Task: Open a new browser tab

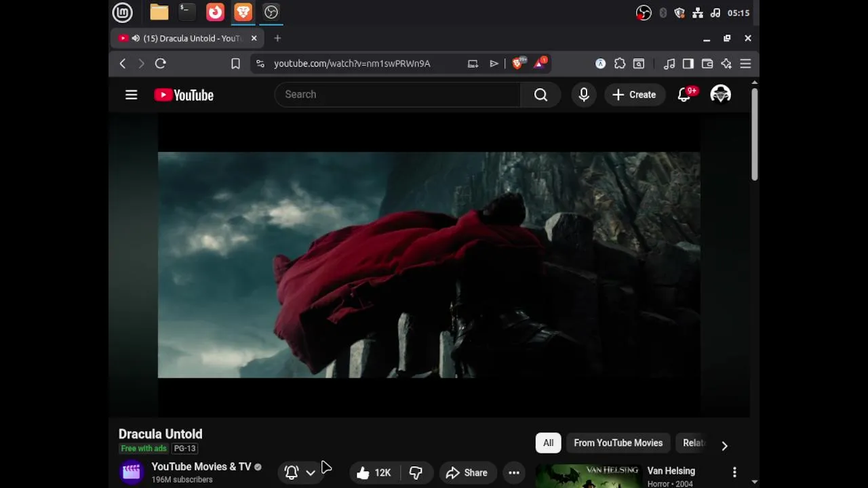Action: click(x=277, y=39)
